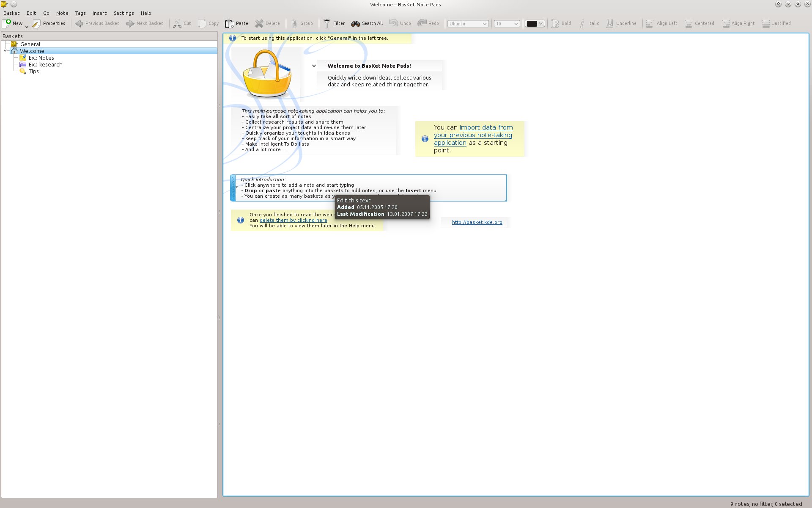Open the Insert menu
Viewport: 812px width, 508px height.
99,13
